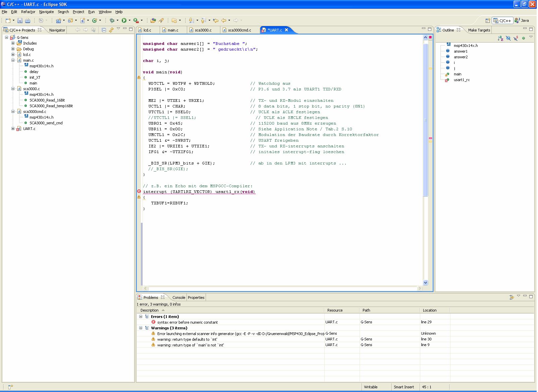
Task: Sort problems by Resource column header
Action: 342,310
